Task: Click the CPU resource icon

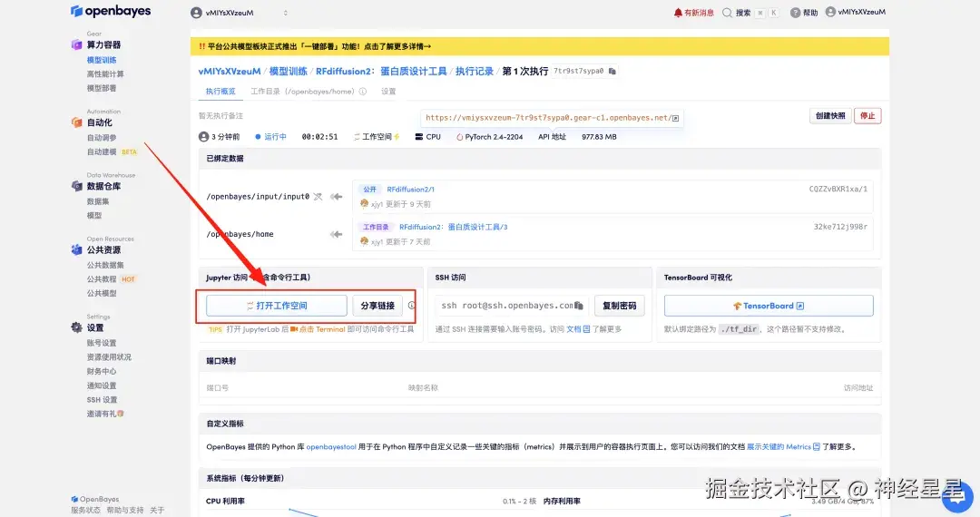Action: (x=418, y=137)
